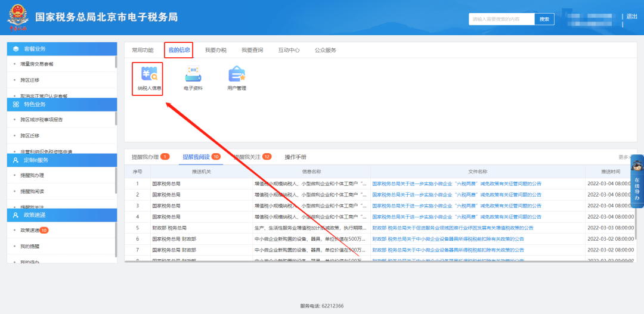Open the 操作手册 tab
644x314 pixels.
(295, 157)
